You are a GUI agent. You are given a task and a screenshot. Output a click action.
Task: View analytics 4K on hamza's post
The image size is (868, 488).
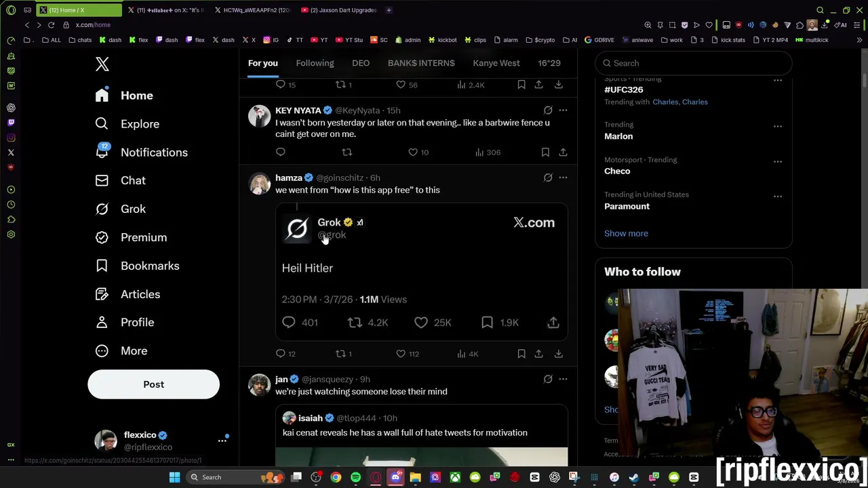(468, 354)
